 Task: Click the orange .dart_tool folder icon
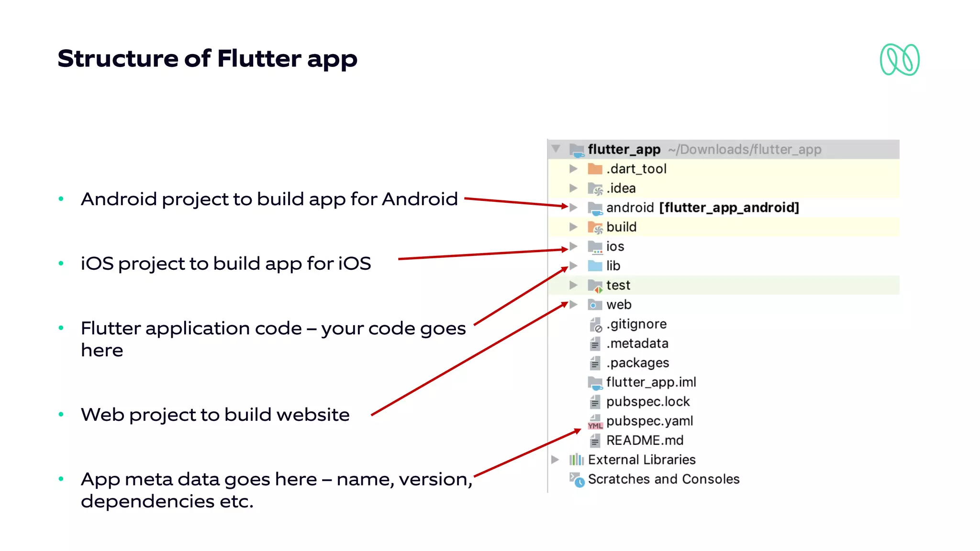point(595,169)
